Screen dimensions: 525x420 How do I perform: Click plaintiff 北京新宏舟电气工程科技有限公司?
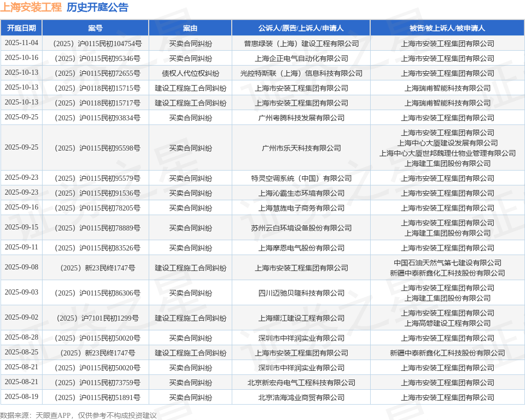click(301, 383)
